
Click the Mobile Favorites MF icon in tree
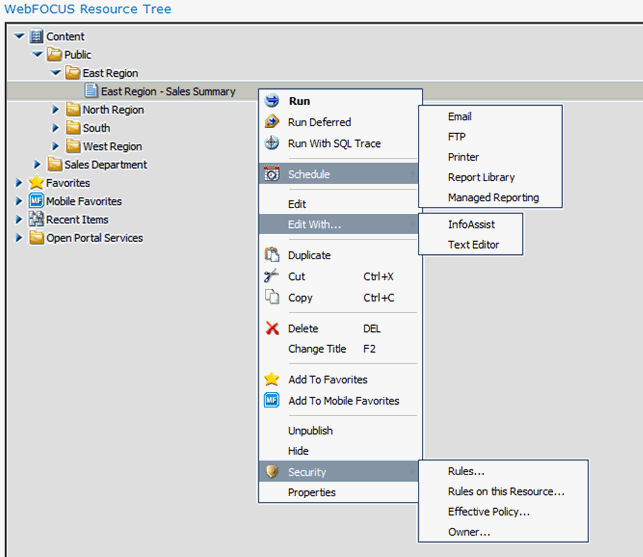pyautogui.click(x=36, y=201)
